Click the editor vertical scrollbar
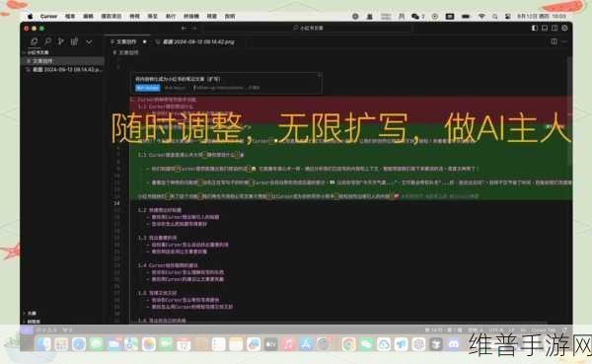The height and width of the screenshot is (364, 592). click(x=570, y=111)
